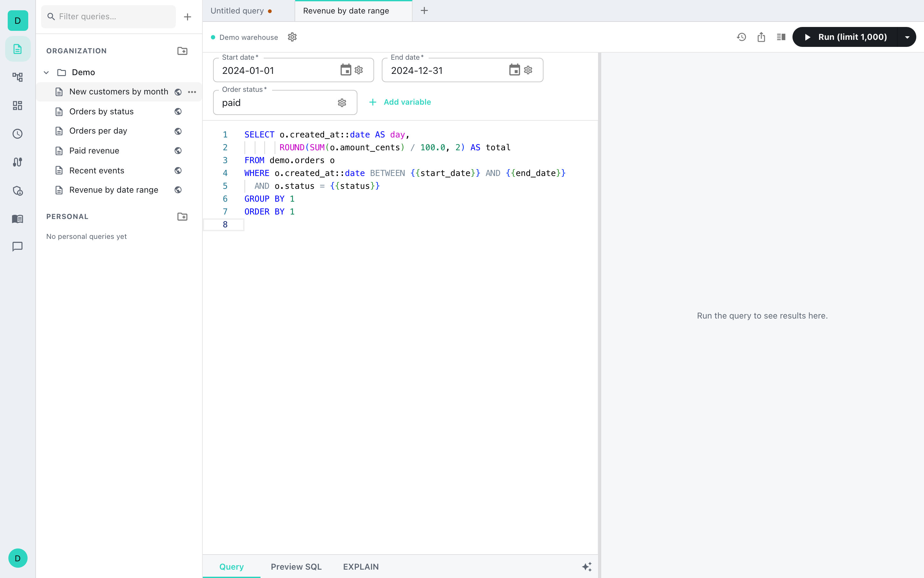Open more options for New customers by month
This screenshot has height=578, width=924.
point(192,92)
